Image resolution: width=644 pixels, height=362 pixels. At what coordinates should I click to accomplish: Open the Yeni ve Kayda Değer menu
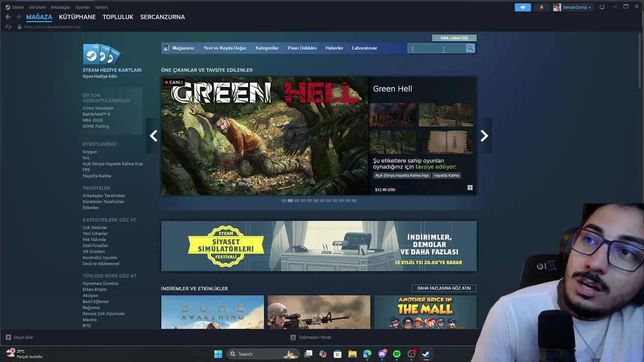point(225,48)
